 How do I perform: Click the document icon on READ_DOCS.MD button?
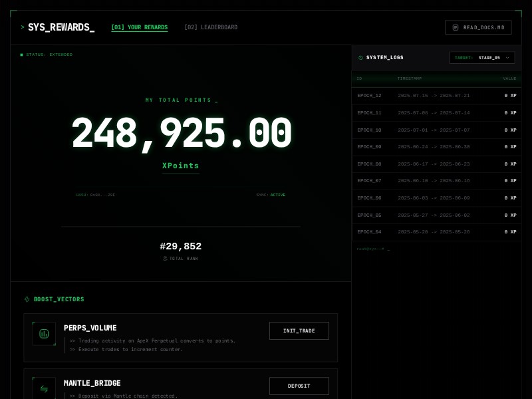click(x=455, y=27)
